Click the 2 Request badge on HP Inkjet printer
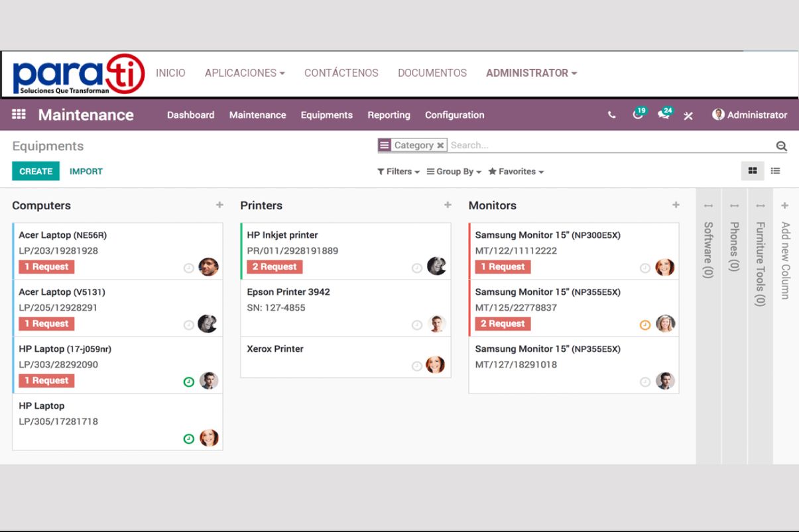 point(275,267)
